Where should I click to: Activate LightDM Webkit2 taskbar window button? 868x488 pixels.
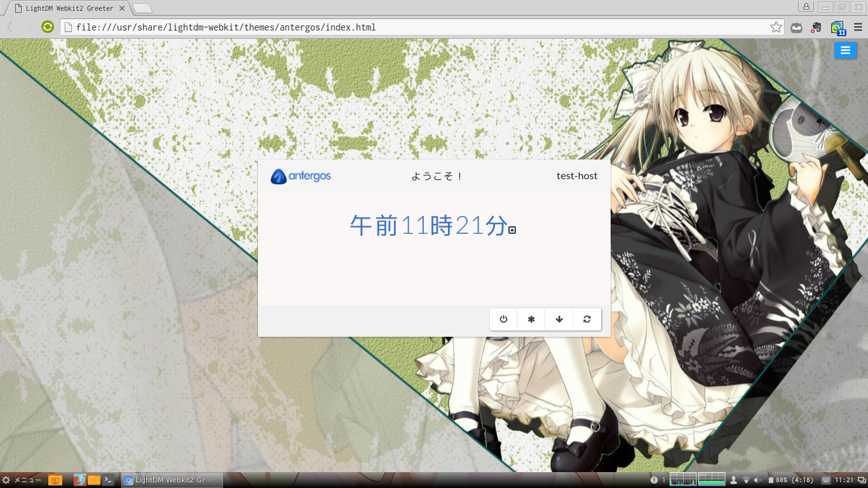172,480
